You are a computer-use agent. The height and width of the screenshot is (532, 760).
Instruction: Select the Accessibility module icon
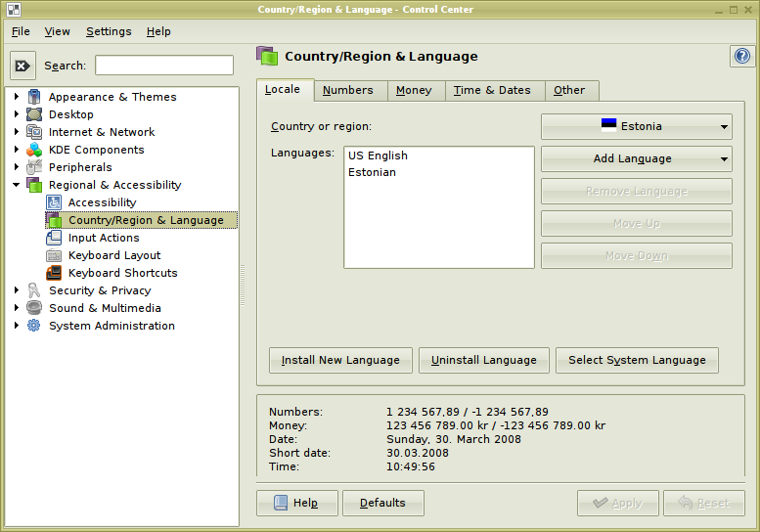(54, 202)
